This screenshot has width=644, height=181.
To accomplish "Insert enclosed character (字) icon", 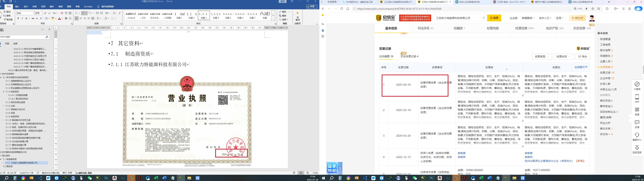I will [x=70, y=18].
